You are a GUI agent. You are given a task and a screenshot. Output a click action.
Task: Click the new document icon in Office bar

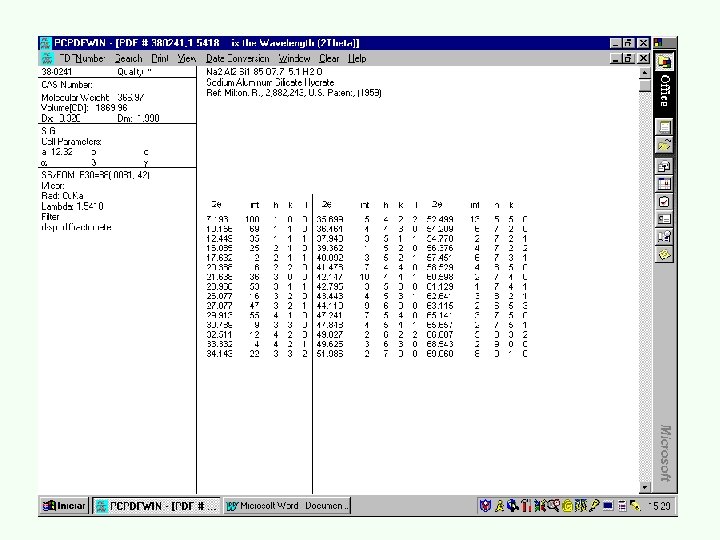tap(664, 127)
